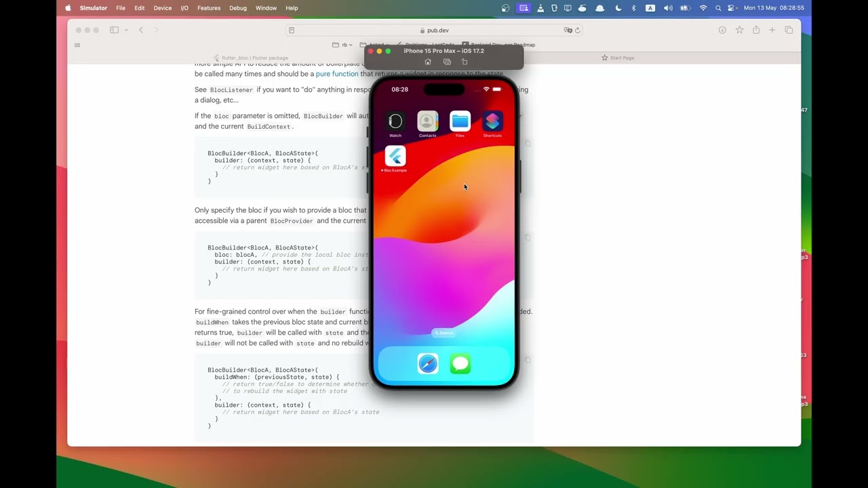This screenshot has height=488, width=868.
Task: Click the Home button in Simulator toolbar
Action: click(x=428, y=62)
